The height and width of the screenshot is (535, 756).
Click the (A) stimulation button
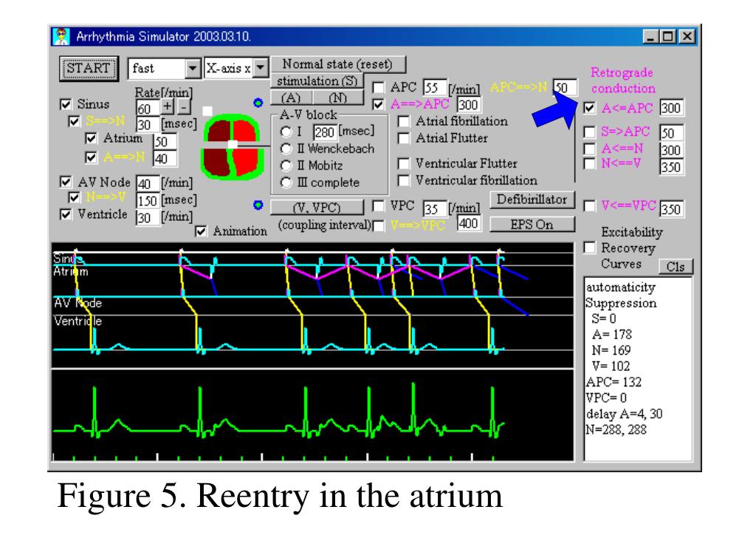tap(291, 98)
